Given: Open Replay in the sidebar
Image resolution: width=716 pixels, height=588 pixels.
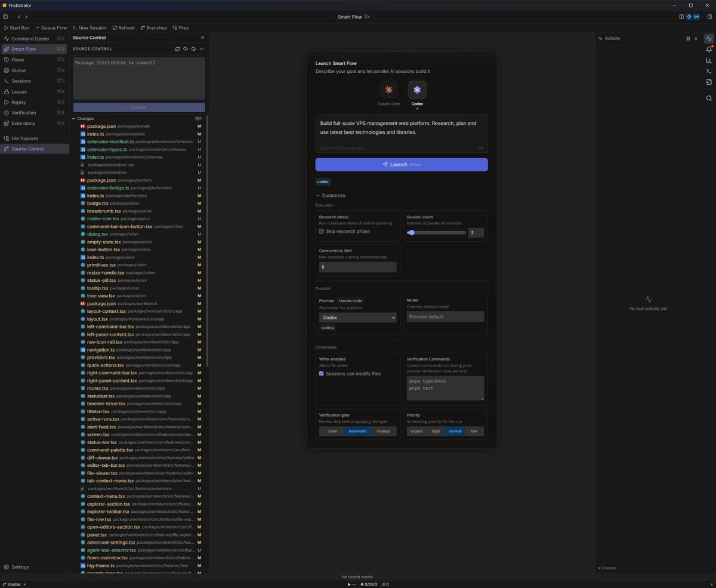Looking at the screenshot, I should pyautogui.click(x=33, y=102).
